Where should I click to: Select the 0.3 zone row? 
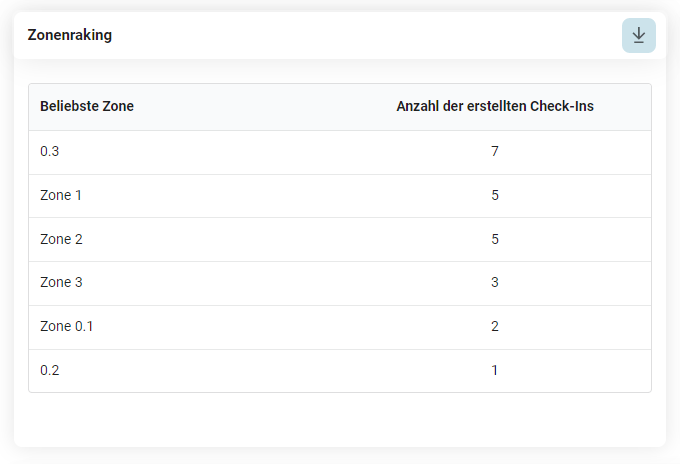340,151
